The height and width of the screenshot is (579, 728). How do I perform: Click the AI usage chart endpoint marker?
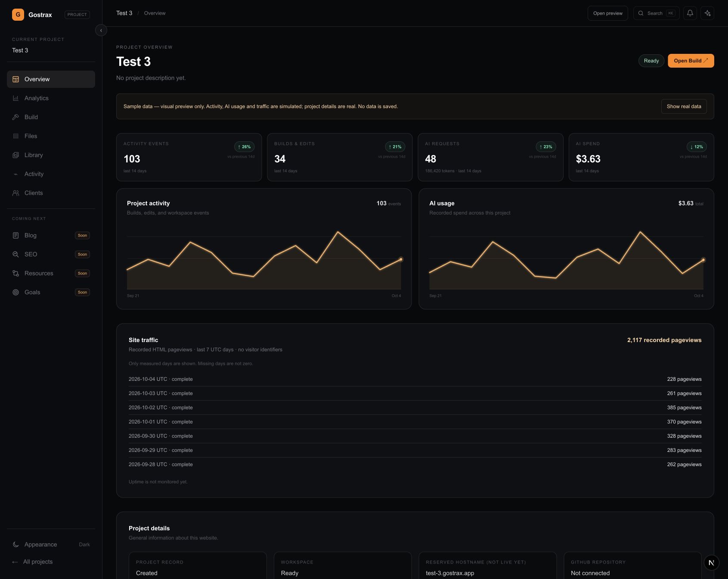coord(703,260)
